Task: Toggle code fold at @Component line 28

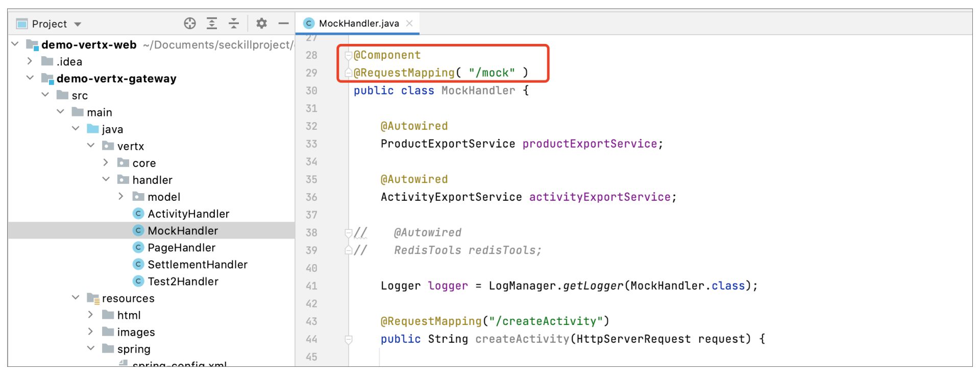Action: click(x=349, y=55)
